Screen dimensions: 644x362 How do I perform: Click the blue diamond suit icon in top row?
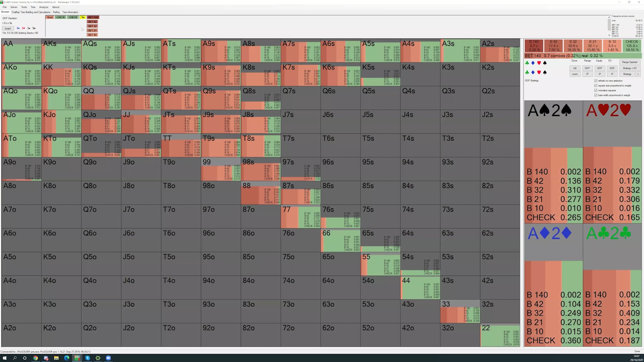pos(533,63)
